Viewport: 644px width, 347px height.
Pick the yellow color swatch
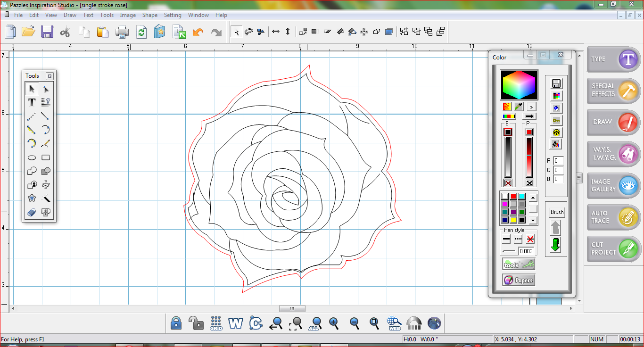513,220
